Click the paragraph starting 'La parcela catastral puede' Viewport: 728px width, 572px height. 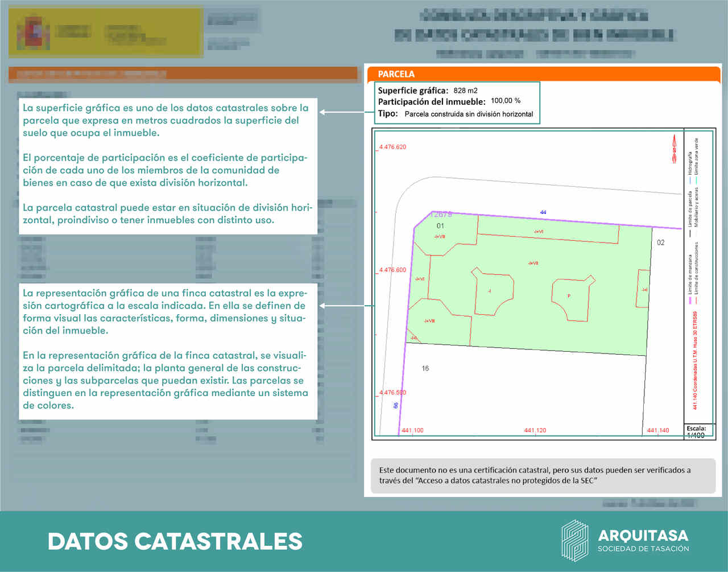pyautogui.click(x=168, y=213)
